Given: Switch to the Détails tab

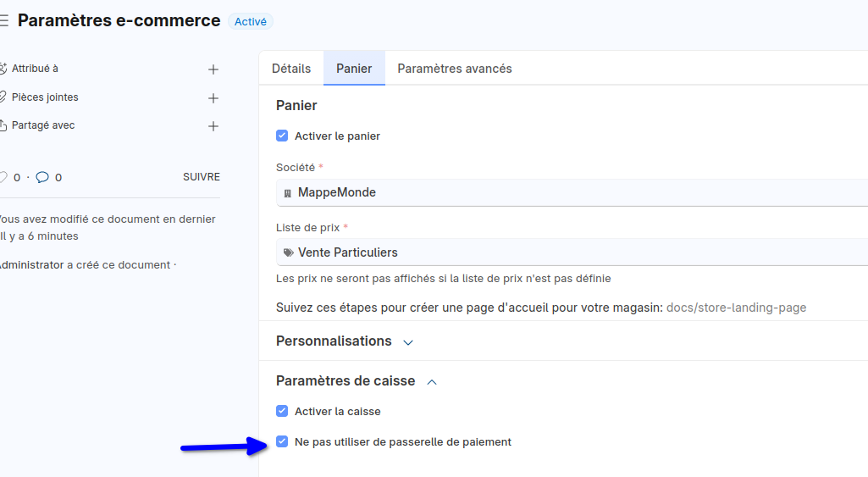Looking at the screenshot, I should click(x=291, y=69).
